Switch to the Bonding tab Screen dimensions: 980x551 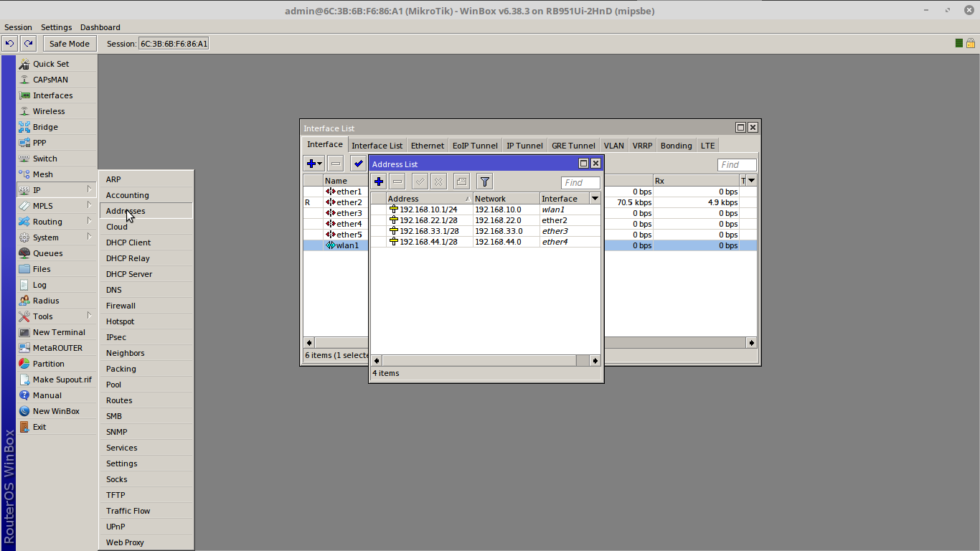[677, 146]
